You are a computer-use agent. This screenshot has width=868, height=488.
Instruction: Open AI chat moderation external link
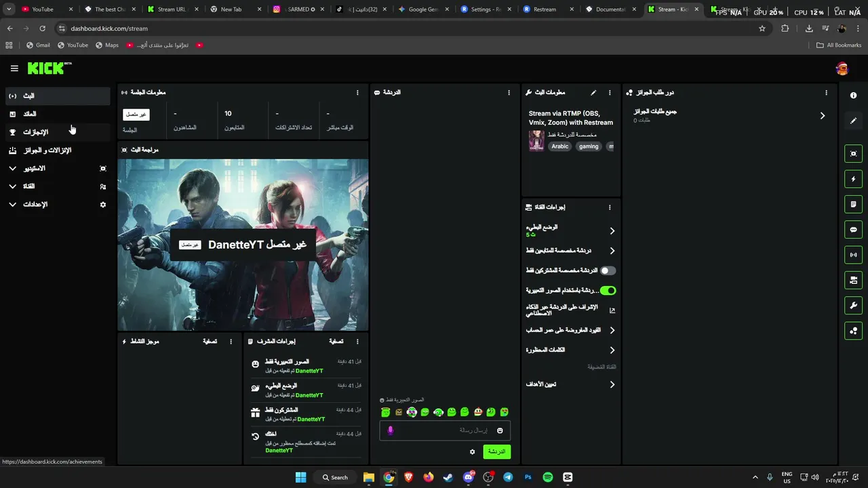pyautogui.click(x=612, y=310)
